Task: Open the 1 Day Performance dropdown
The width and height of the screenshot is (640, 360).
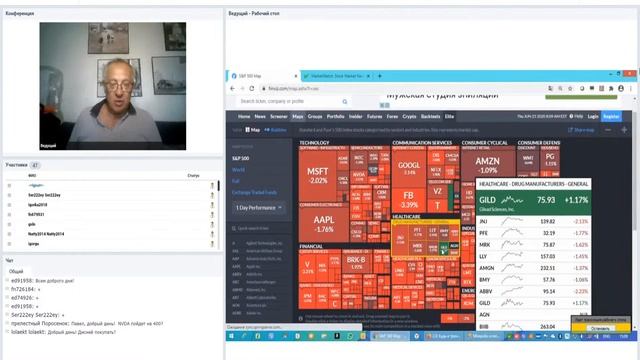Action: pyautogui.click(x=259, y=207)
